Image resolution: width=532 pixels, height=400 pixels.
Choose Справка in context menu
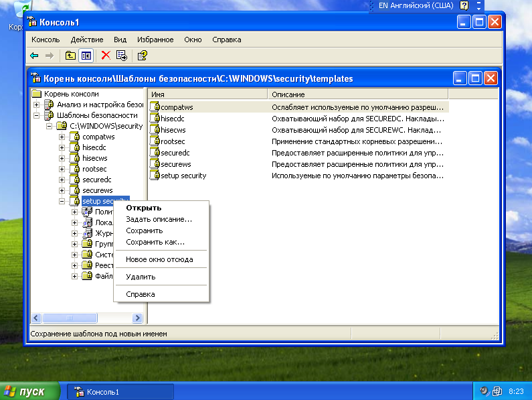(161, 294)
